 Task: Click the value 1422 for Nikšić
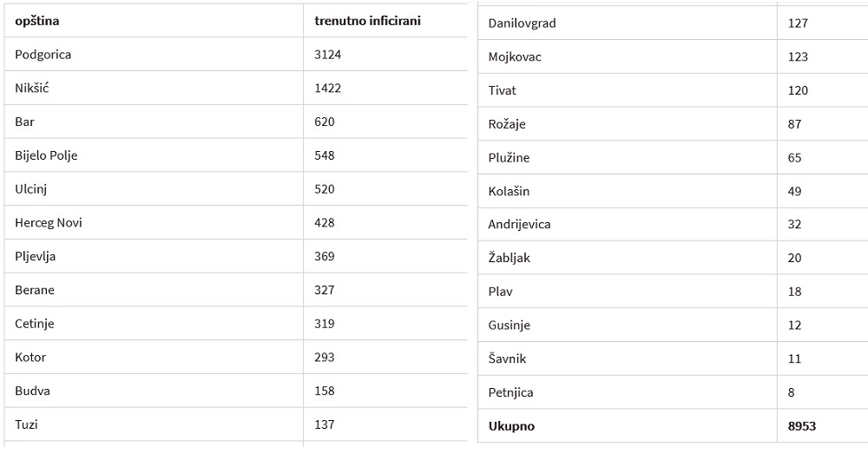[x=385, y=88]
